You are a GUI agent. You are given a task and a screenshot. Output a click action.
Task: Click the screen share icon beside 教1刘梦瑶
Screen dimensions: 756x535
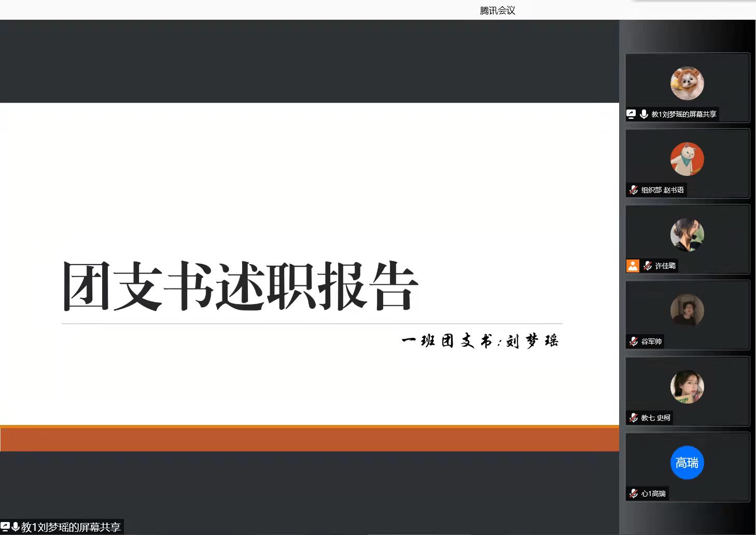[x=631, y=114]
